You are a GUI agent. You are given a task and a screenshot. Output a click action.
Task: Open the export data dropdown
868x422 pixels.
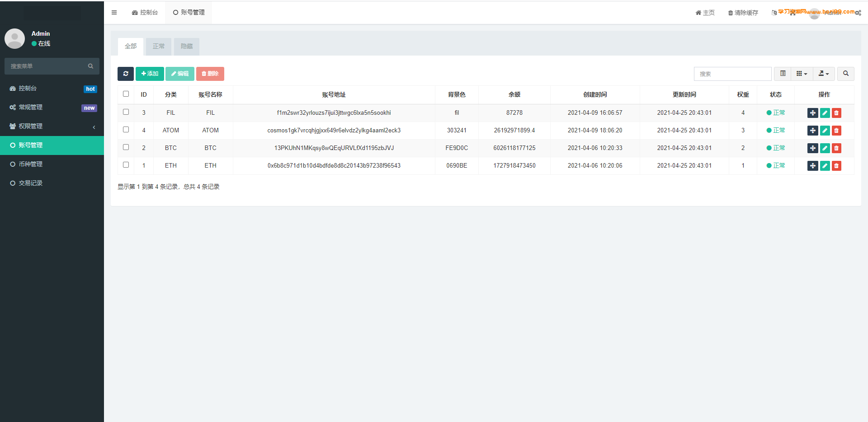[x=824, y=74]
